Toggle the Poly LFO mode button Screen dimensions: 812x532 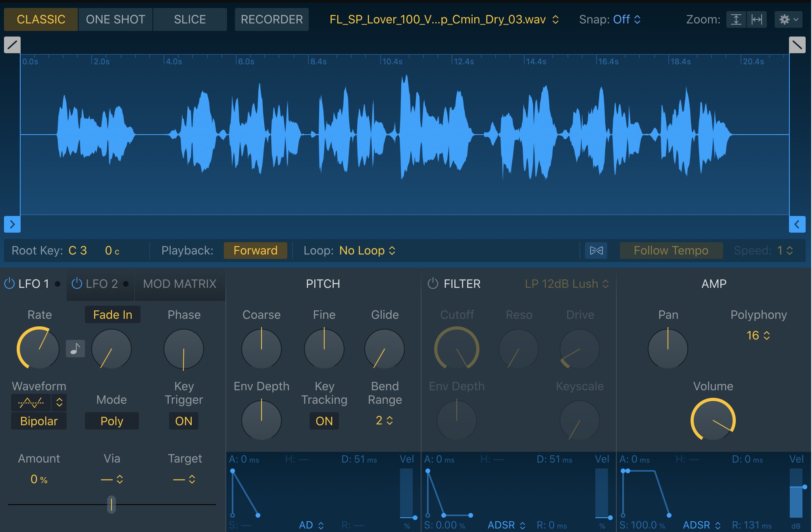click(x=112, y=421)
